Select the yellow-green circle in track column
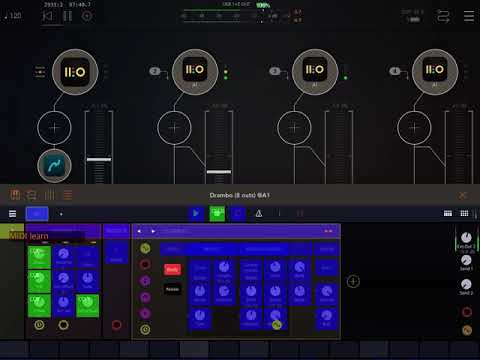The height and width of the screenshot is (360, 480). click(x=145, y=248)
